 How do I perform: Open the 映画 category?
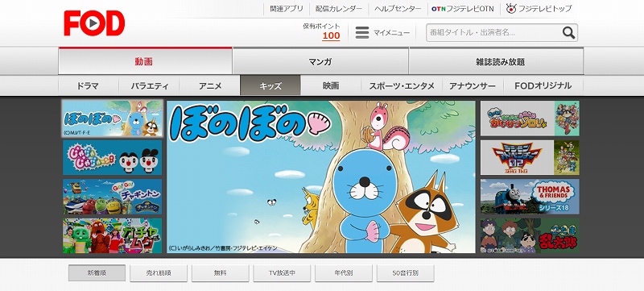[331, 86]
